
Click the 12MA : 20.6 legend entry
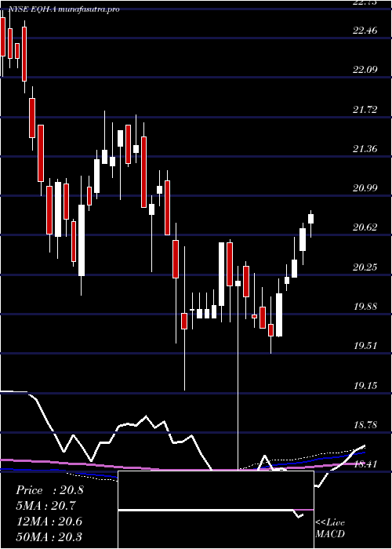click(49, 521)
